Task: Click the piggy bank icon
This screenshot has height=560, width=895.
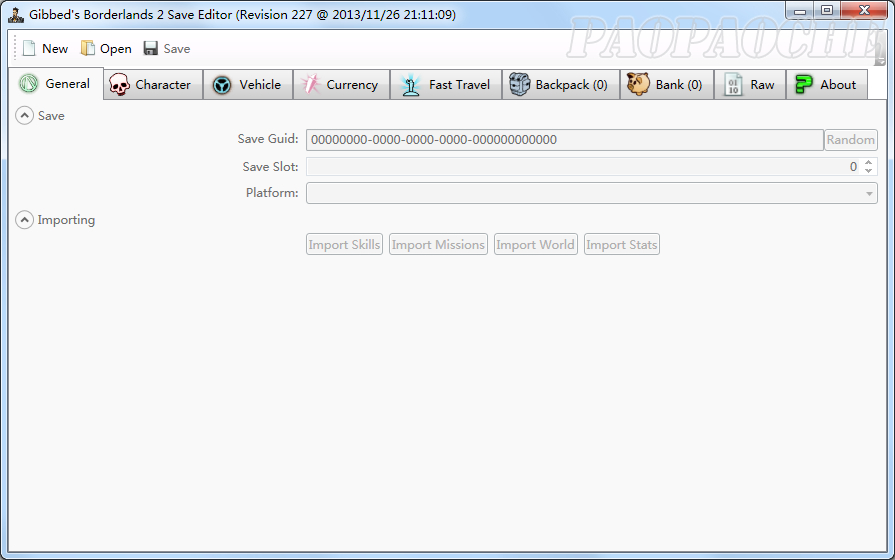Action: (638, 84)
